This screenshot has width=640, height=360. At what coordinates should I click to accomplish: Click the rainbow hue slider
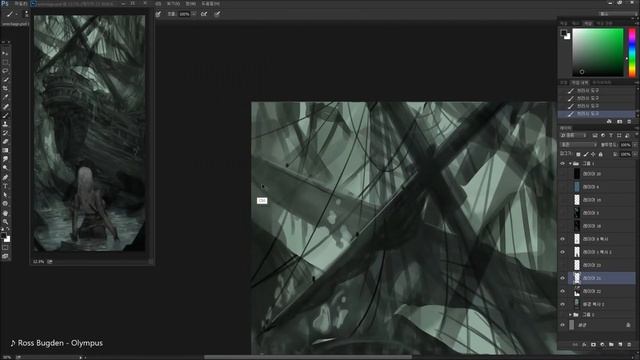632,52
